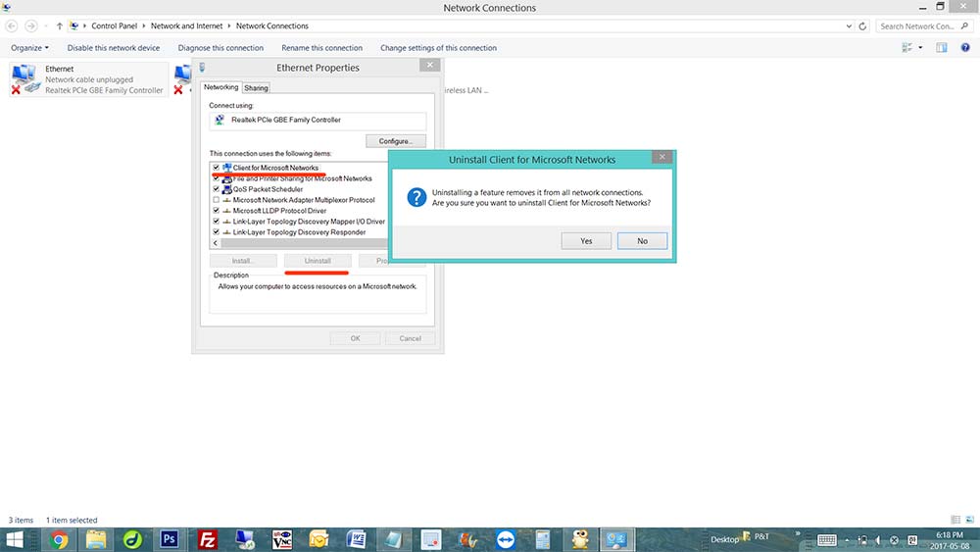Click Yes to uninstall Client for Microsoft Networks
The height and width of the screenshot is (552, 980).
tap(586, 240)
